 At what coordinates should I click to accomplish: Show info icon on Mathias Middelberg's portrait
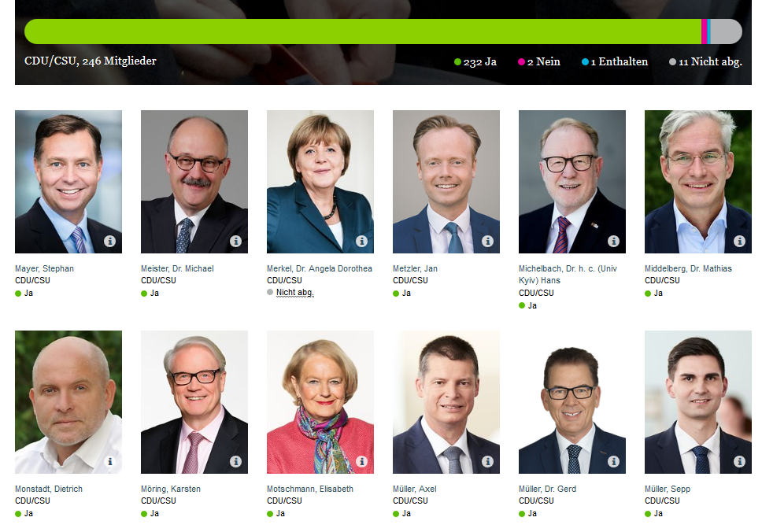739,241
